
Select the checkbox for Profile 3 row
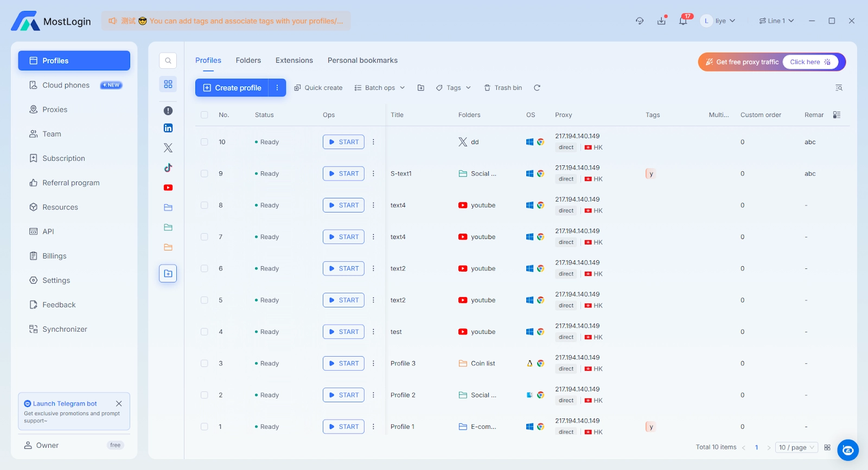pyautogui.click(x=205, y=364)
